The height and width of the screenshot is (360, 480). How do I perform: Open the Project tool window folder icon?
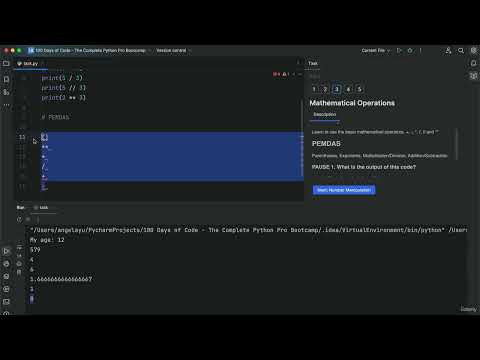point(6,63)
